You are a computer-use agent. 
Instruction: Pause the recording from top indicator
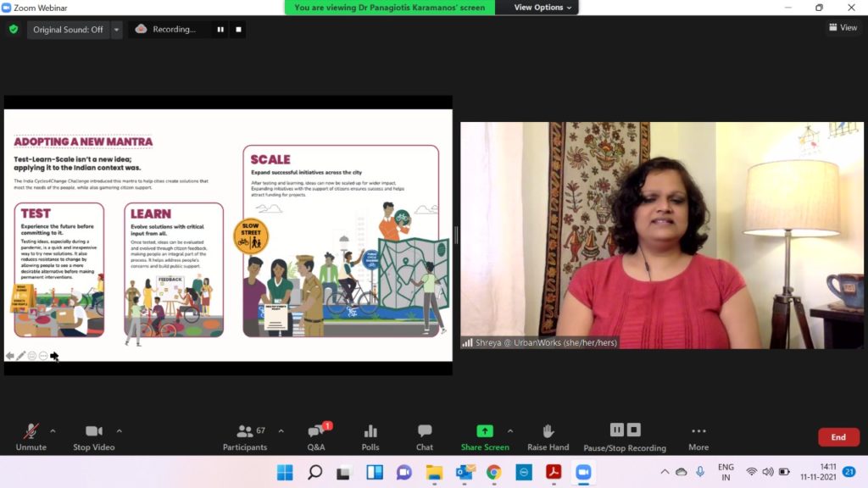[220, 30]
